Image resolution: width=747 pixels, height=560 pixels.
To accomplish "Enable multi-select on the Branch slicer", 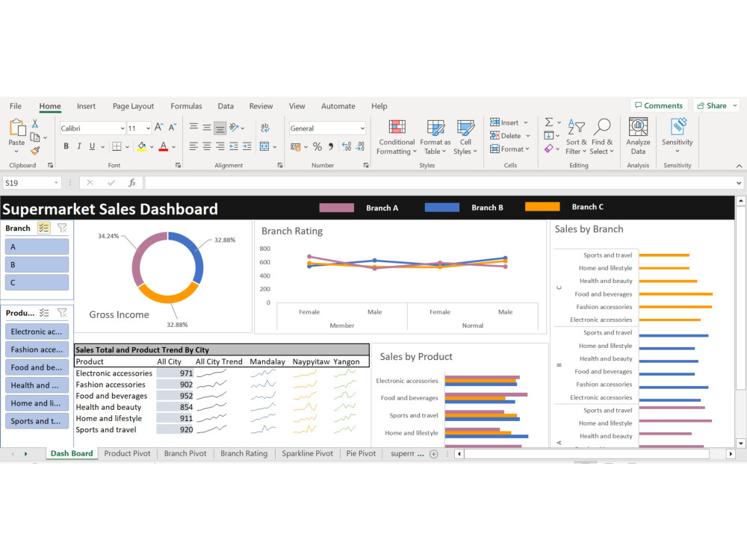I will [x=44, y=228].
